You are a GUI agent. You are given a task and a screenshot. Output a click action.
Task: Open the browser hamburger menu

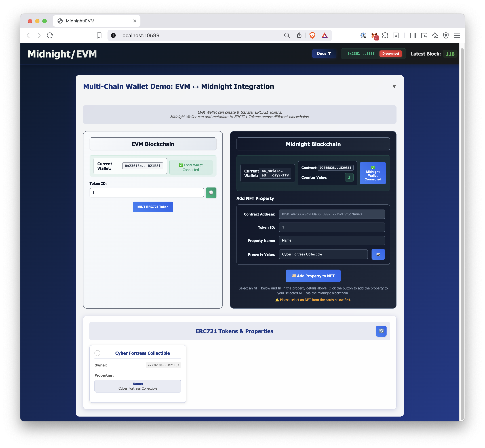(x=457, y=36)
